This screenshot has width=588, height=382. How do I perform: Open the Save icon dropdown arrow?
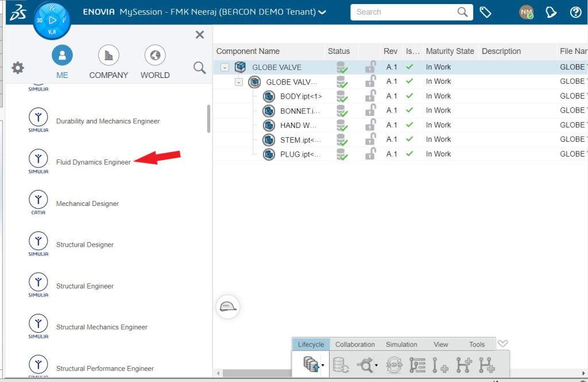coord(323,365)
